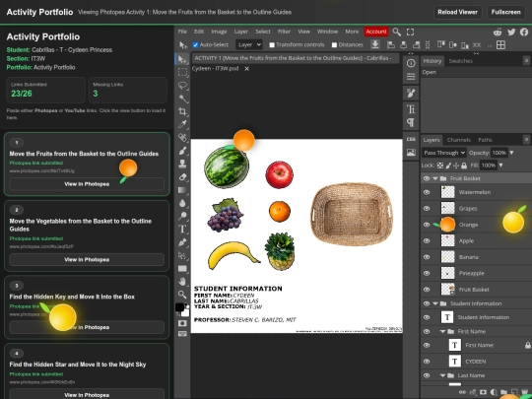Open the CSS panel icon

411,139
